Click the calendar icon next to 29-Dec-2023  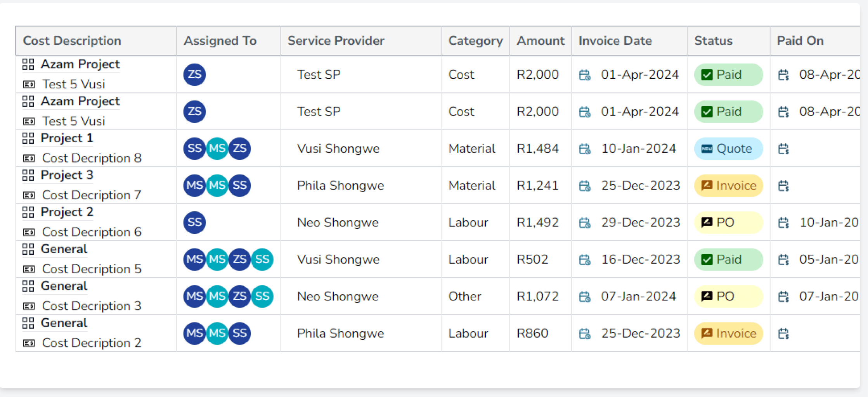[585, 223]
